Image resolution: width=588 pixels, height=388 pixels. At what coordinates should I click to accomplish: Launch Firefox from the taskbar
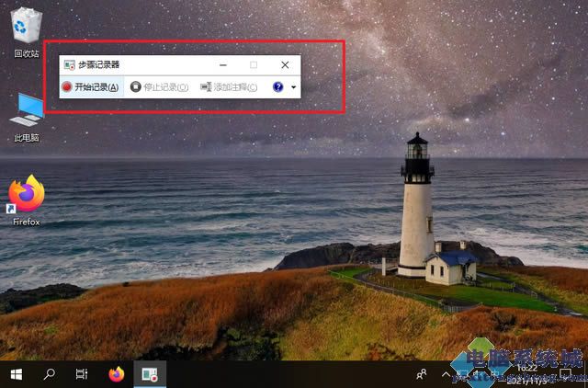(x=117, y=374)
